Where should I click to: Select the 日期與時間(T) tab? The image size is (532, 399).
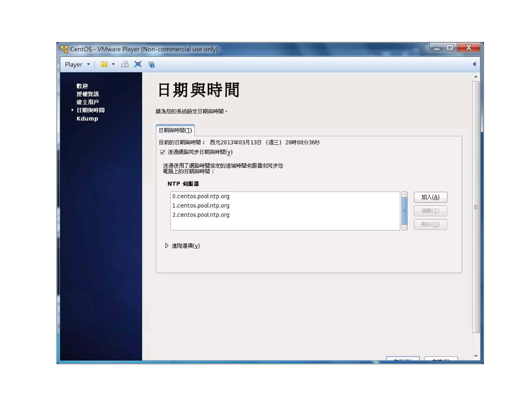[x=175, y=130]
